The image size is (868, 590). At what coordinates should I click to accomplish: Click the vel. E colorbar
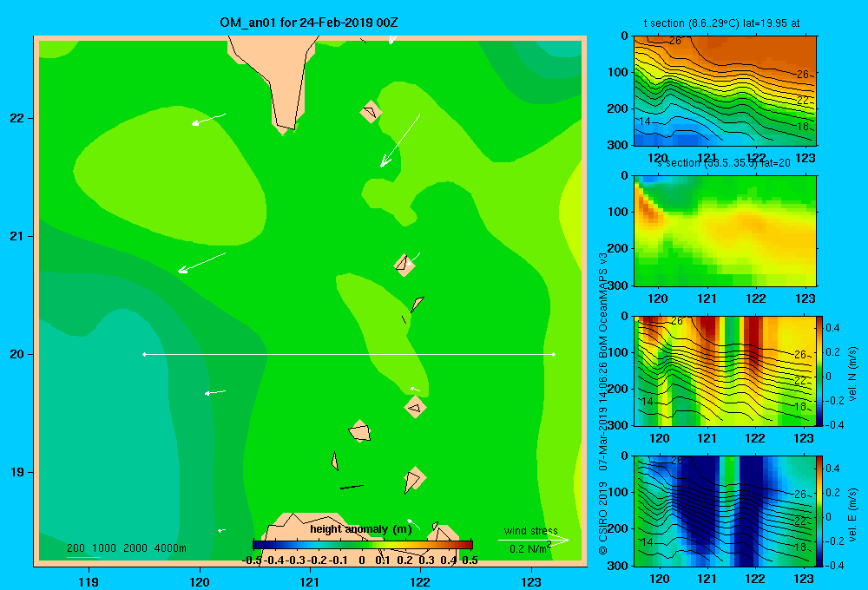pos(820,511)
